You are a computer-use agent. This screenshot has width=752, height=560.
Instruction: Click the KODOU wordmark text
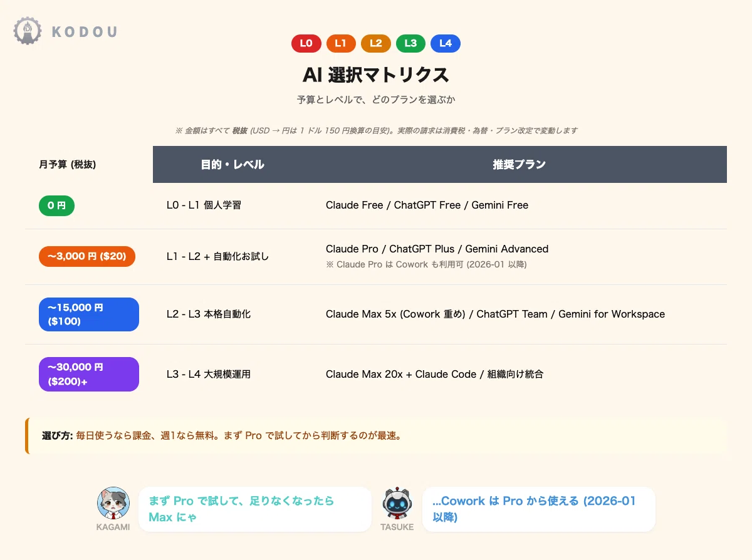[85, 31]
